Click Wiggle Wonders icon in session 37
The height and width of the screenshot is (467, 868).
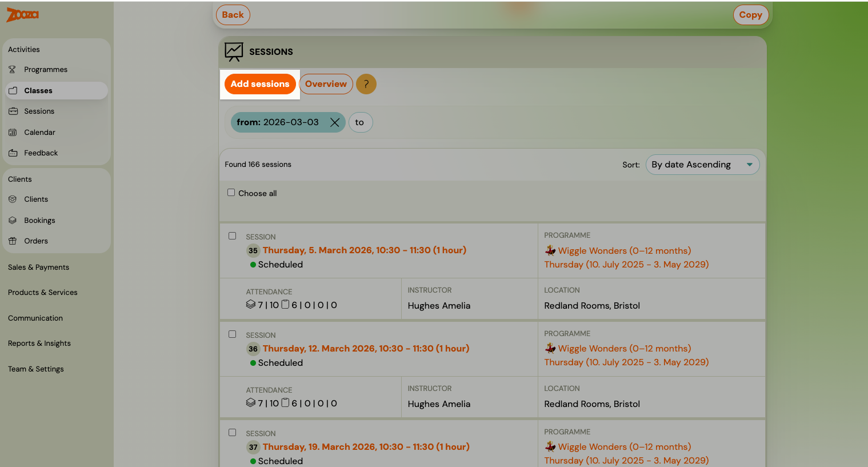point(550,446)
